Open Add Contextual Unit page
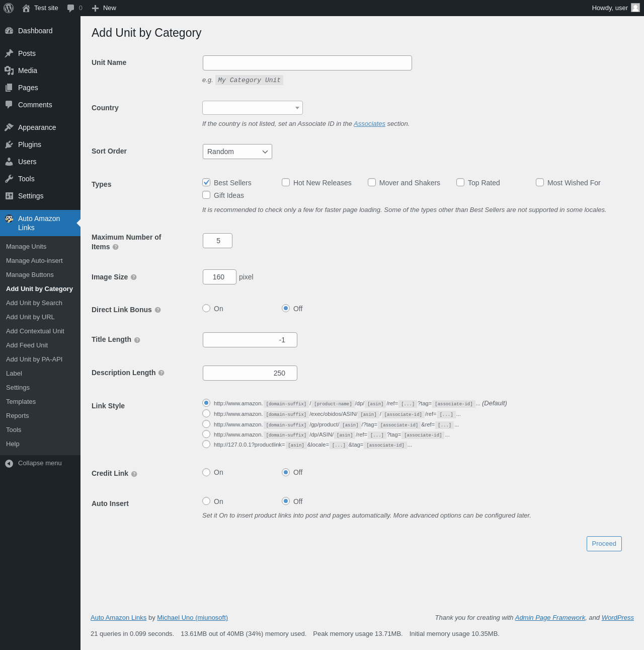644x650 pixels. point(35,331)
